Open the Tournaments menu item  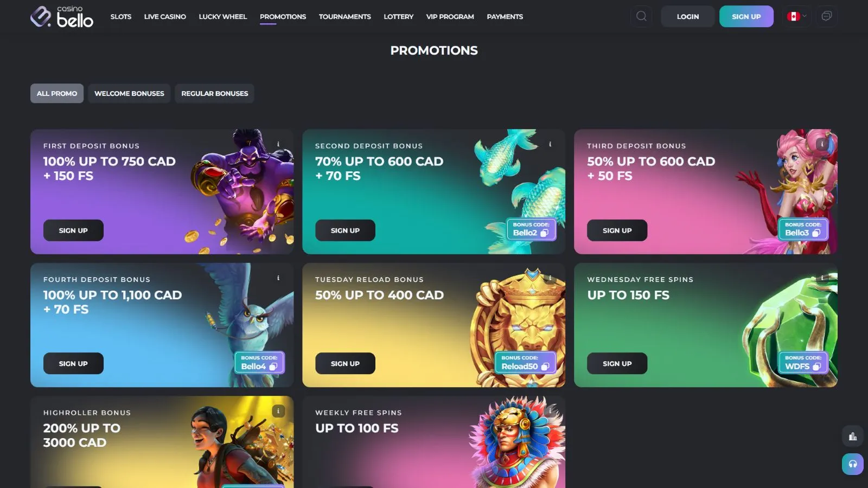[x=345, y=17]
